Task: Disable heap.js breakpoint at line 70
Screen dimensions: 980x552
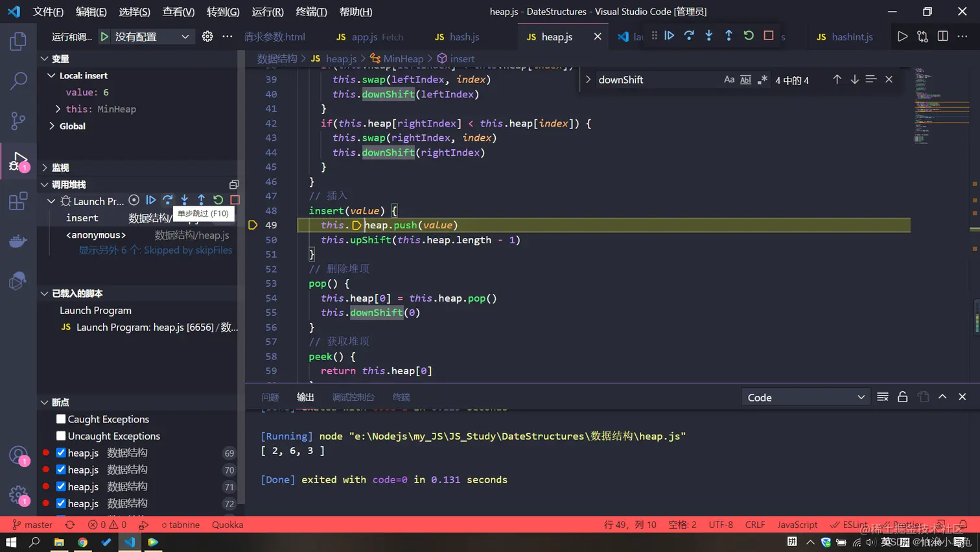Action: coord(61,470)
